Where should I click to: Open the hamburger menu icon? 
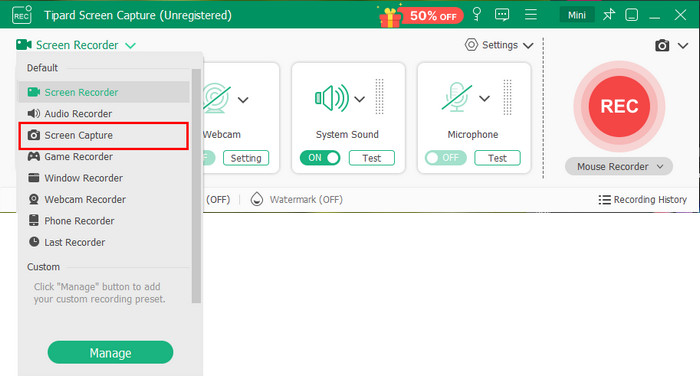[x=530, y=15]
